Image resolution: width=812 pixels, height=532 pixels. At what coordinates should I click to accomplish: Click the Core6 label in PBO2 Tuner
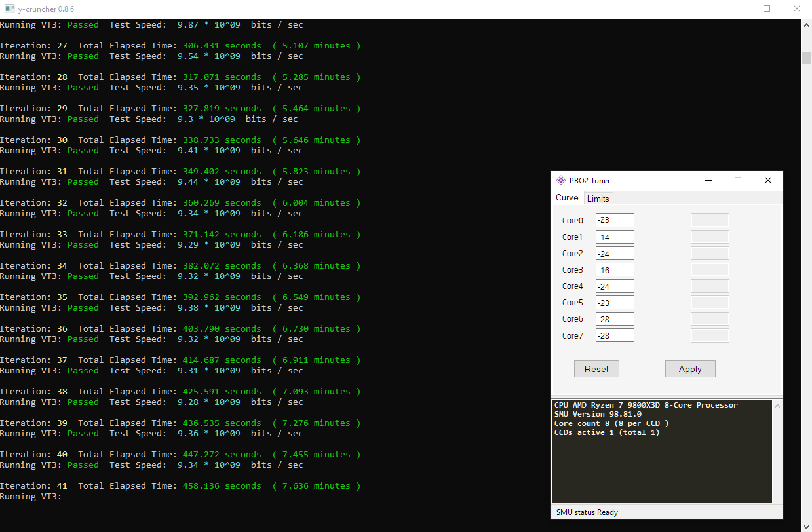coord(573,319)
